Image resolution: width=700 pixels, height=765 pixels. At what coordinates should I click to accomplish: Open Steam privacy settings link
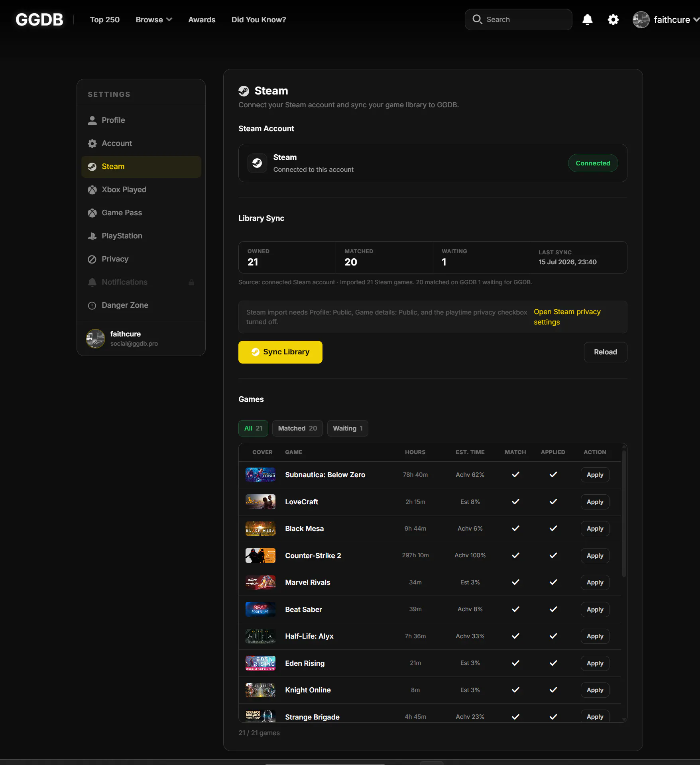pos(567,317)
